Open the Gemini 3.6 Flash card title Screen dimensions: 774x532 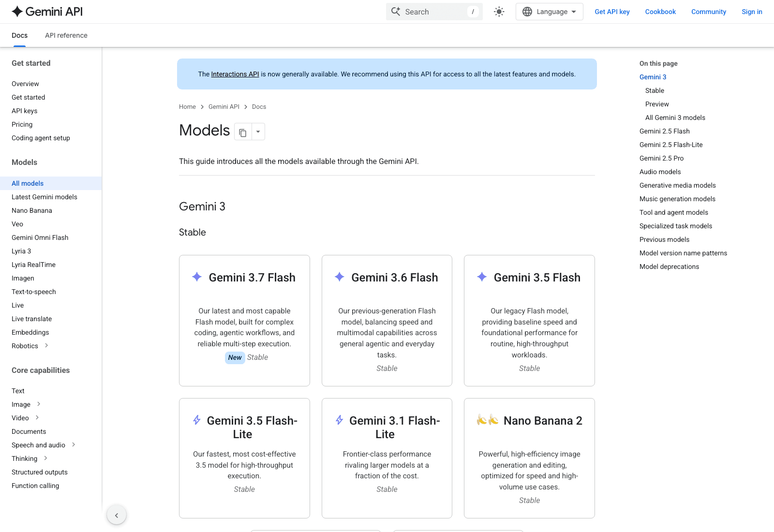pyautogui.click(x=395, y=278)
